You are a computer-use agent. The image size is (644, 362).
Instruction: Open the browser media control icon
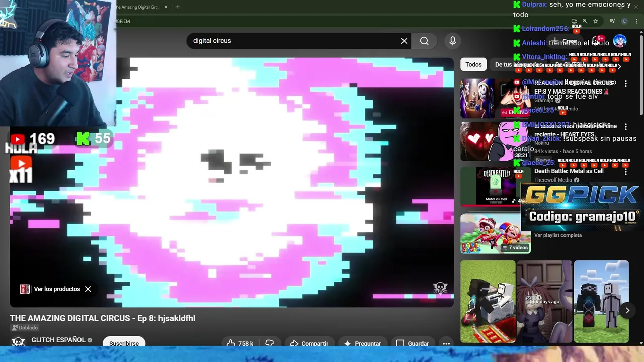612,21
